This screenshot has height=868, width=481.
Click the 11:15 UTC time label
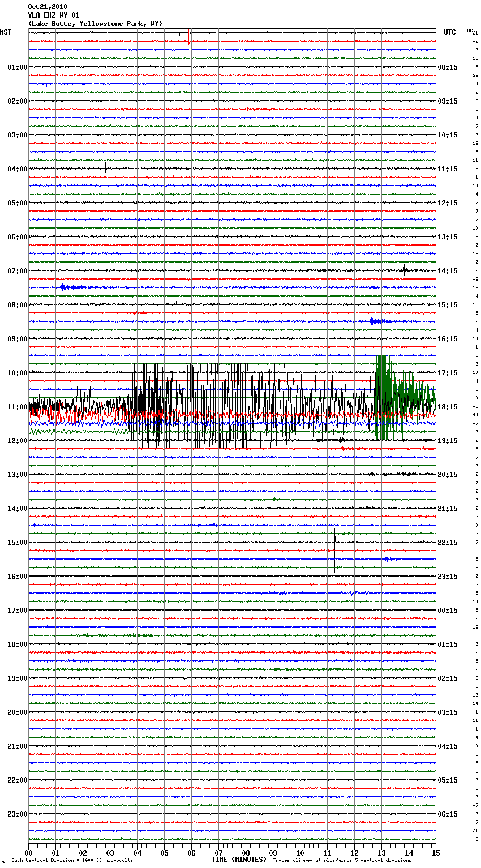tap(448, 169)
